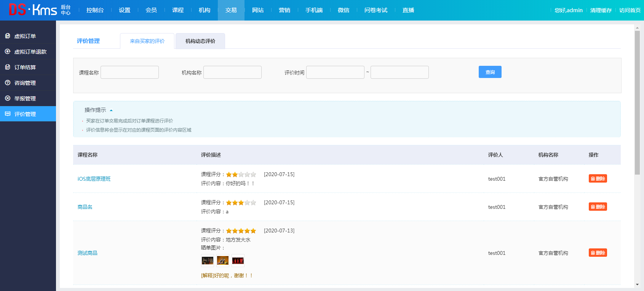This screenshot has height=291, width=644.
Task: Click scrollbar up arrow
Action: point(637,28)
